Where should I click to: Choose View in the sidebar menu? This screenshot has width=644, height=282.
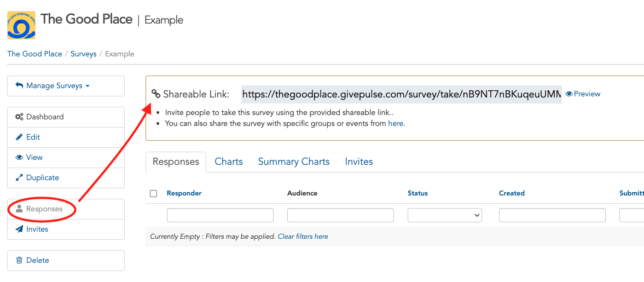[66, 158]
